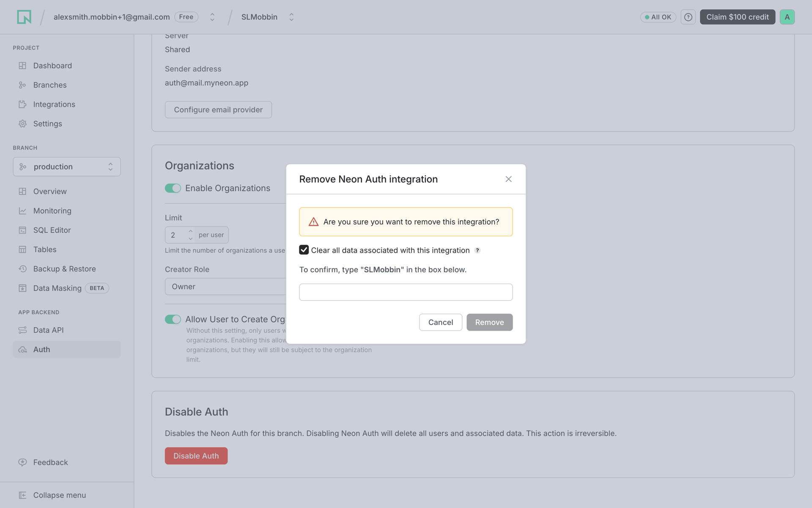
Task: Click the Branches icon in sidebar
Action: (x=22, y=85)
